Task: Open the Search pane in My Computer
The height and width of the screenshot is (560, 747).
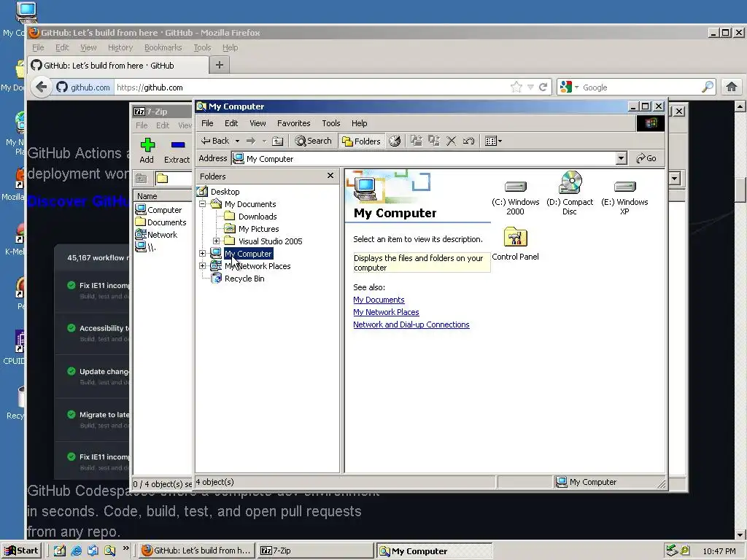Action: coord(313,141)
